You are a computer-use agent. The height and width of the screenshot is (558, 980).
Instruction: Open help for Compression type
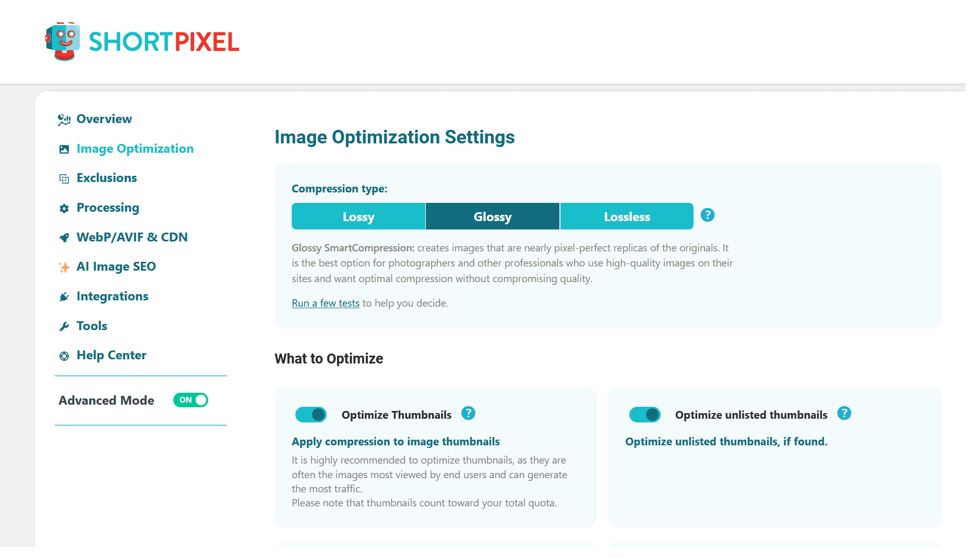coord(707,215)
